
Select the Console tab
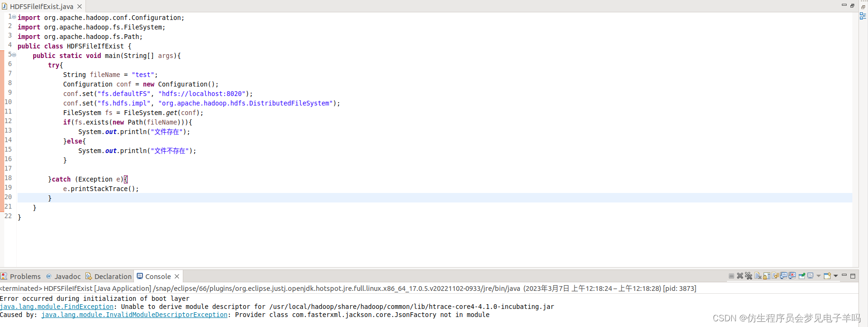(x=158, y=276)
